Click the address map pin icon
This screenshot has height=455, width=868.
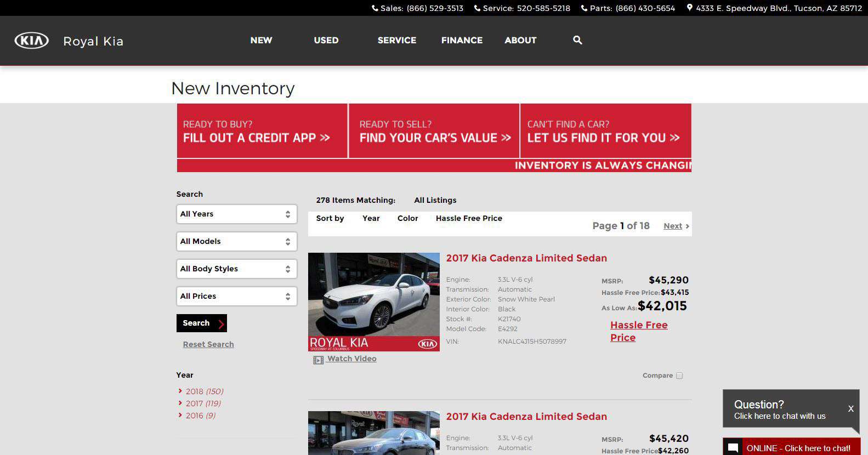coord(690,8)
